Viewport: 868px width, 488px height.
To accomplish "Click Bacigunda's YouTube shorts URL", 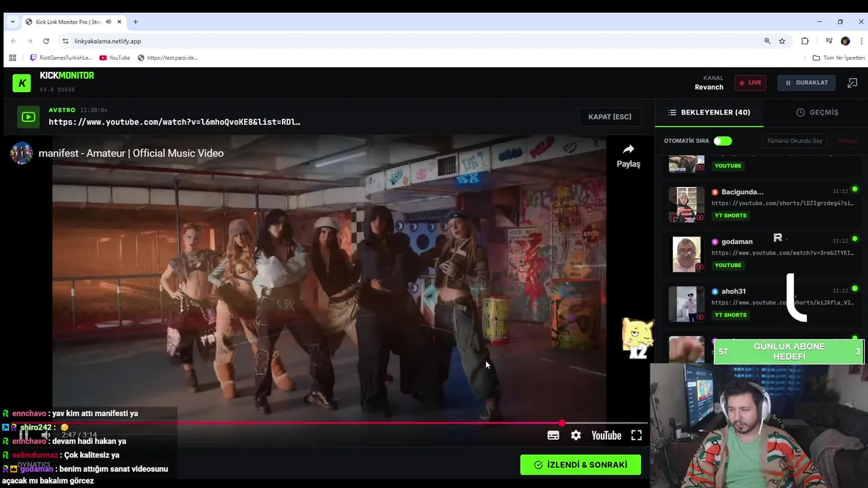I will click(x=783, y=203).
